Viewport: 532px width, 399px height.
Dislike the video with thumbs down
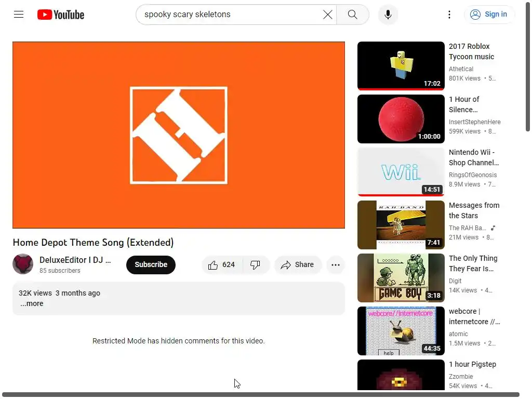coord(256,264)
